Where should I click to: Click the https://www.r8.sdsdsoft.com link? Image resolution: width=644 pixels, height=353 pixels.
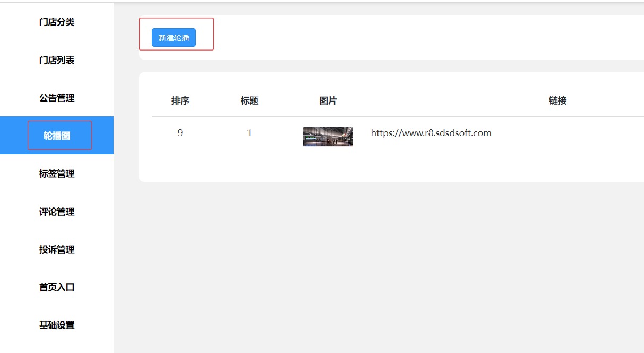(431, 133)
